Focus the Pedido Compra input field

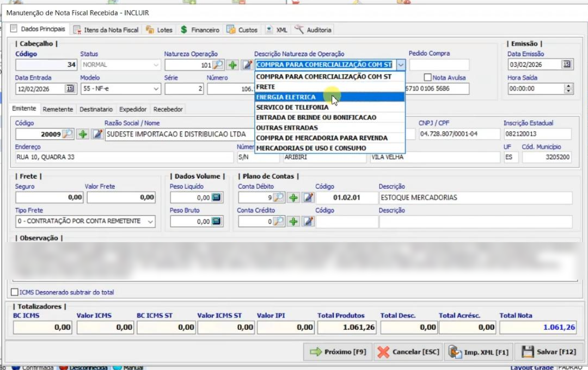click(x=439, y=65)
